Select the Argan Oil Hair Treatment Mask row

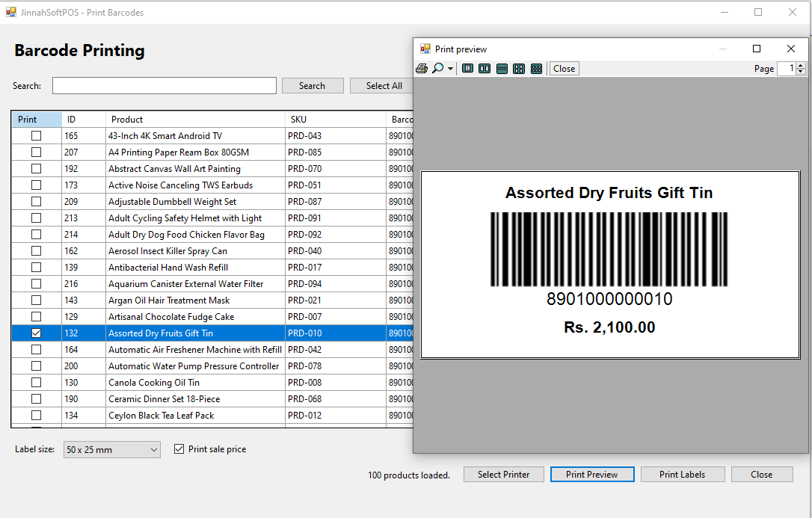212,300
